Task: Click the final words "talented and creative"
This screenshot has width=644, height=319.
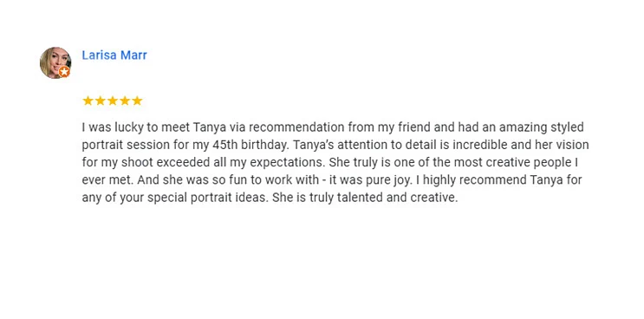Action: (397, 198)
